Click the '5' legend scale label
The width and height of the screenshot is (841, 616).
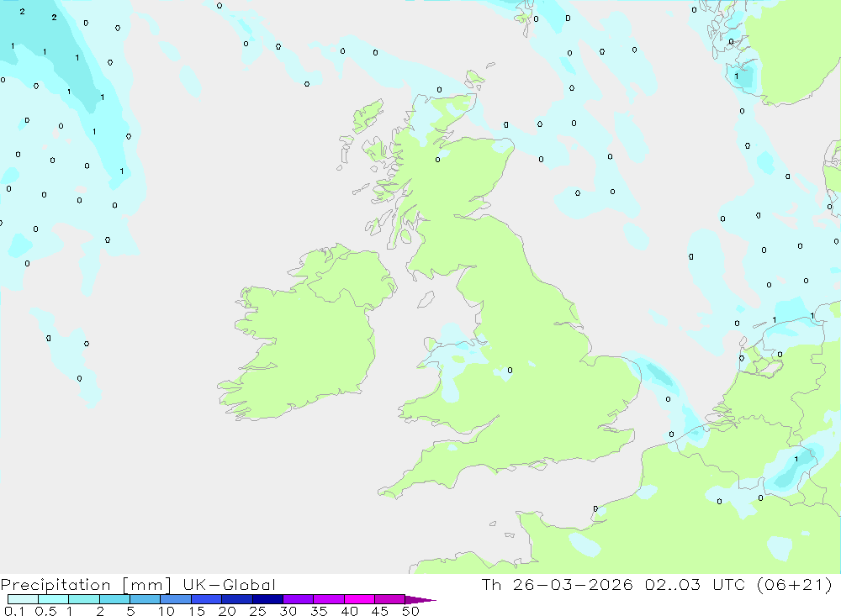pyautogui.click(x=130, y=611)
